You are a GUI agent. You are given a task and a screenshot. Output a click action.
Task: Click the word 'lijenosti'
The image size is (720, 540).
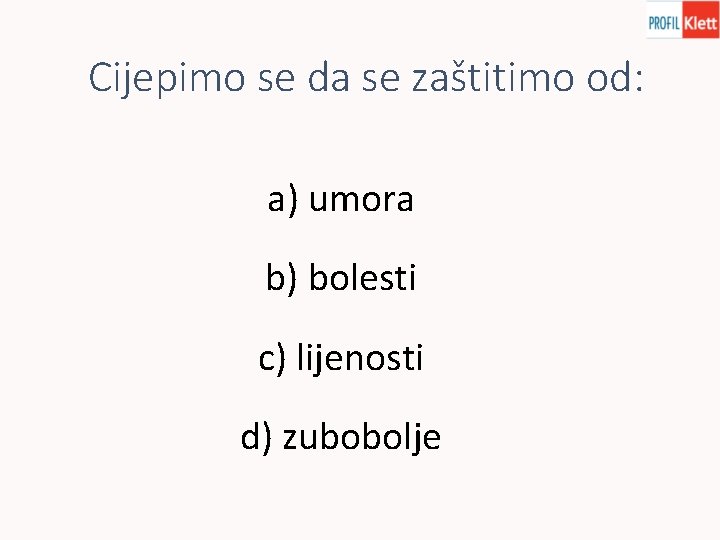(x=360, y=358)
